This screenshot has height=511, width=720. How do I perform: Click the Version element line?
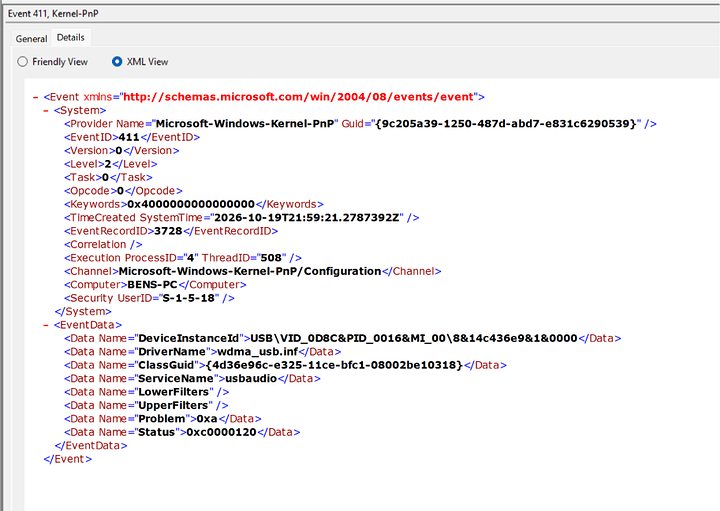coord(122,150)
